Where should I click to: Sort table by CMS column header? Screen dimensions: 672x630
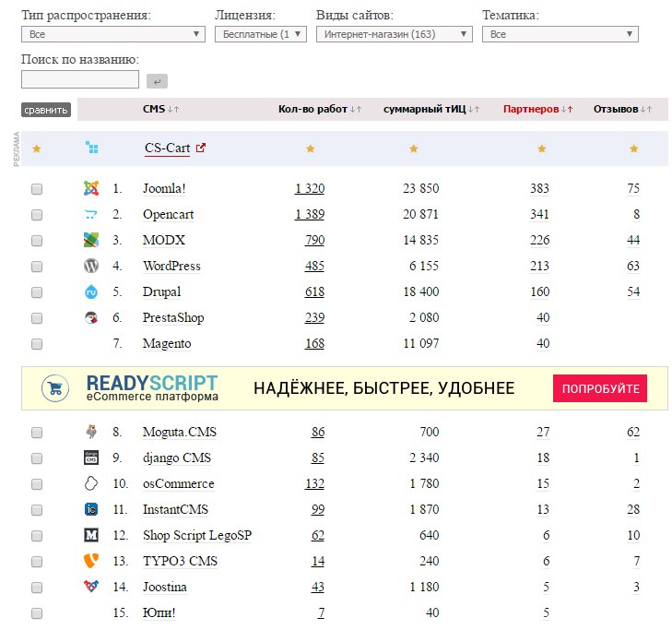pyautogui.click(x=154, y=109)
